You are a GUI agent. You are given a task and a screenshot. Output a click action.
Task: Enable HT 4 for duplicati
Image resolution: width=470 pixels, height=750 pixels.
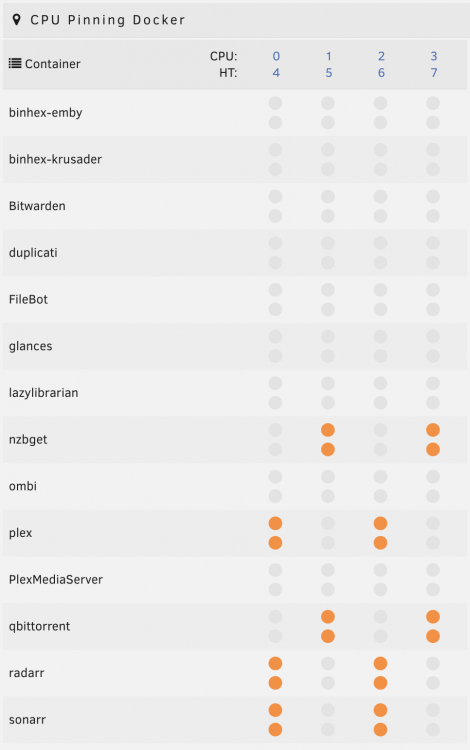click(x=275, y=263)
